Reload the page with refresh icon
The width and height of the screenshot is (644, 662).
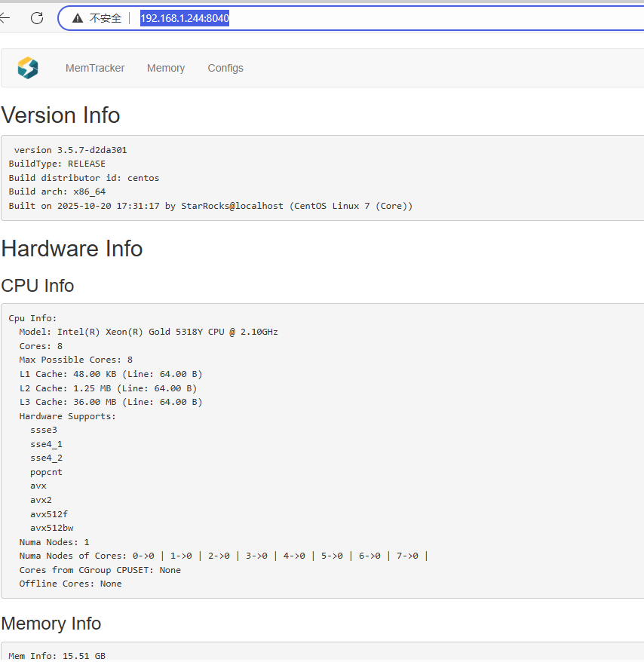pos(37,18)
